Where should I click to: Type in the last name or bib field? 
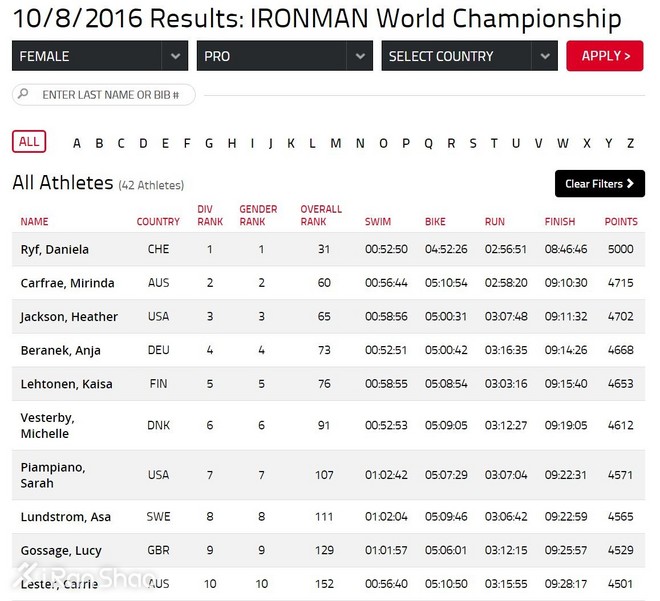pyautogui.click(x=112, y=95)
